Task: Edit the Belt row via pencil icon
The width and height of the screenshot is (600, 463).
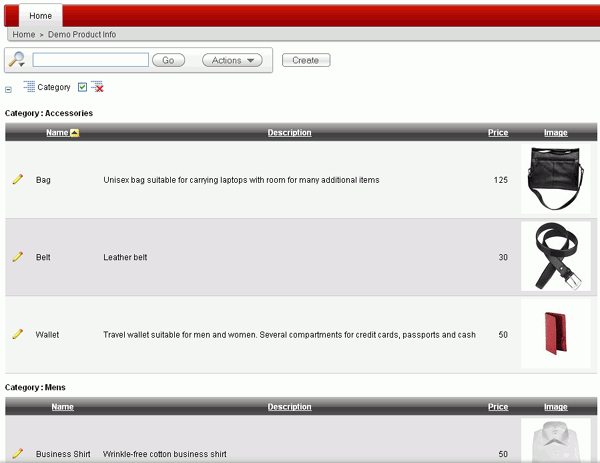Action: [18, 256]
